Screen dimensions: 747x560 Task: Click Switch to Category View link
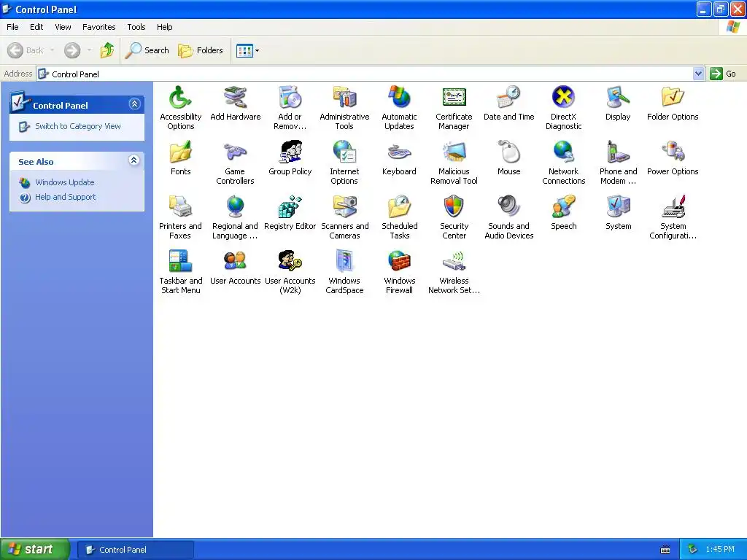tap(77, 126)
